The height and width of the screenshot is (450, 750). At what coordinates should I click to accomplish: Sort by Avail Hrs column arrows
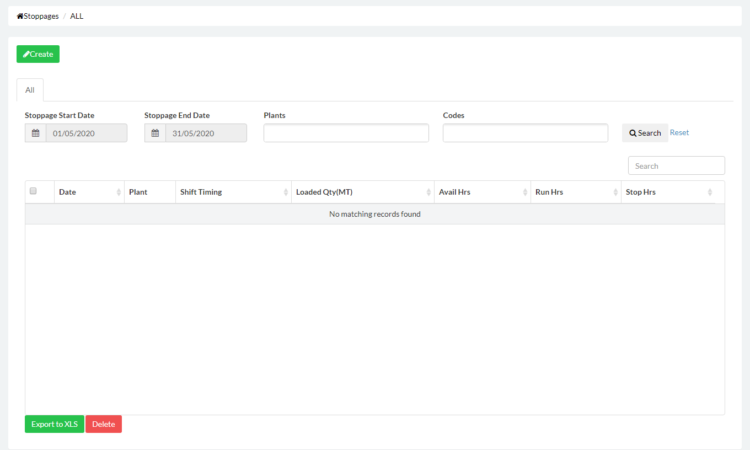coord(525,192)
